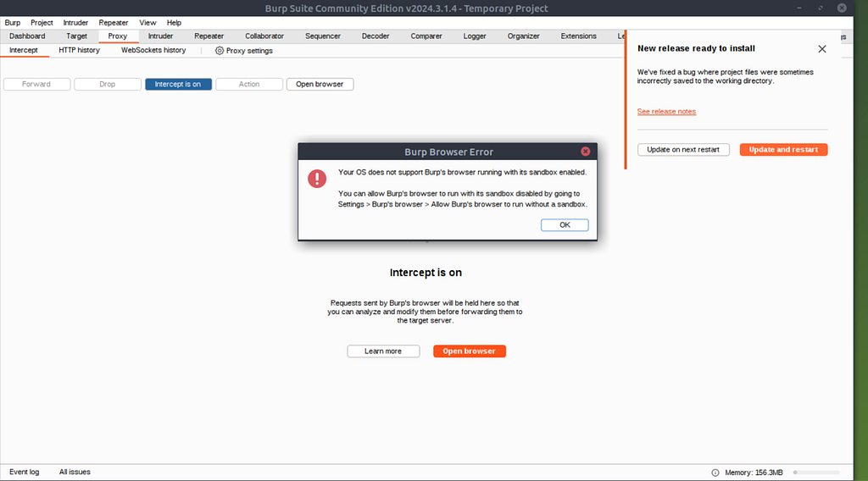Select the Intercept sub-tab
868x481 pixels.
pos(23,50)
